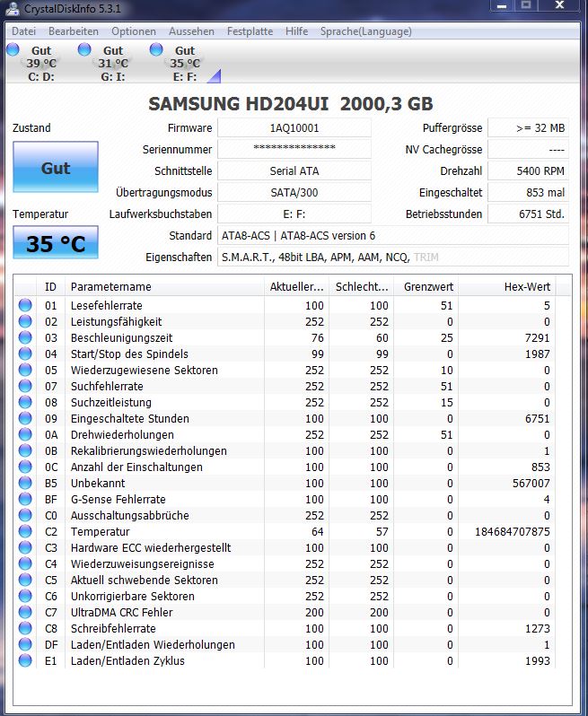The height and width of the screenshot is (716, 588).
Task: Click the status icon for Eingeschaltete Stunden
Action: pos(25,418)
